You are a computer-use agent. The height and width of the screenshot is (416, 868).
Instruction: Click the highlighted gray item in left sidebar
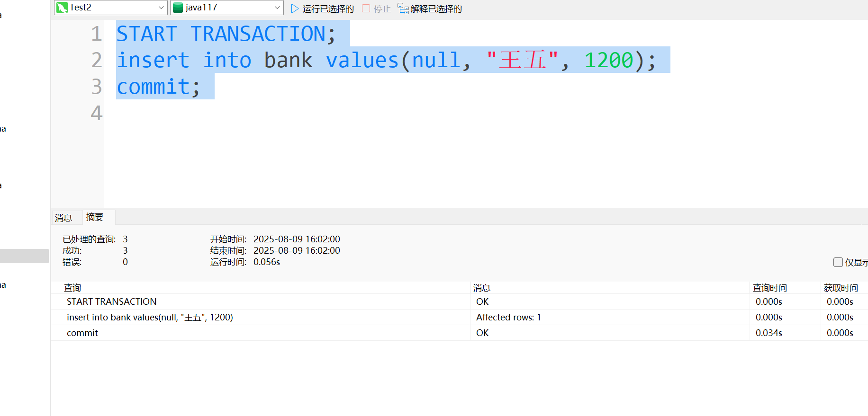click(x=24, y=256)
